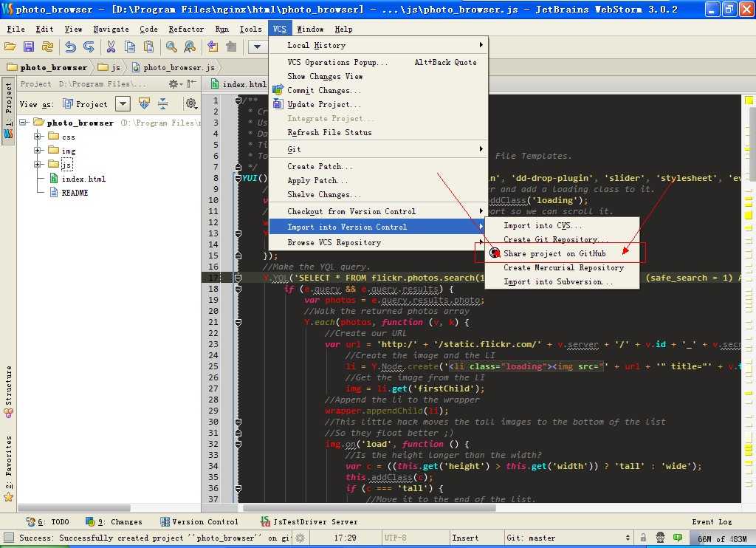This screenshot has width=756, height=548.
Task: Toggle the Insert mode indicator in status bar
Action: coord(465,538)
